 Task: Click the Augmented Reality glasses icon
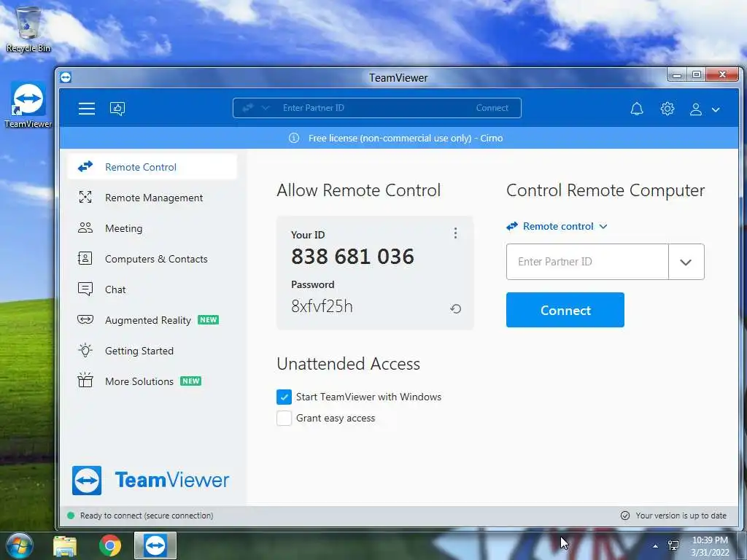click(x=85, y=319)
